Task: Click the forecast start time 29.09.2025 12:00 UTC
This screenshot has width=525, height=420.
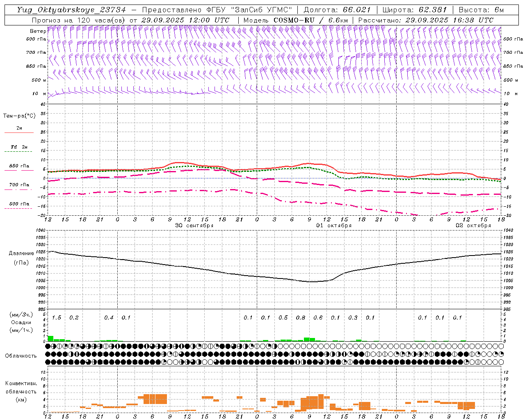Action: 185,20
